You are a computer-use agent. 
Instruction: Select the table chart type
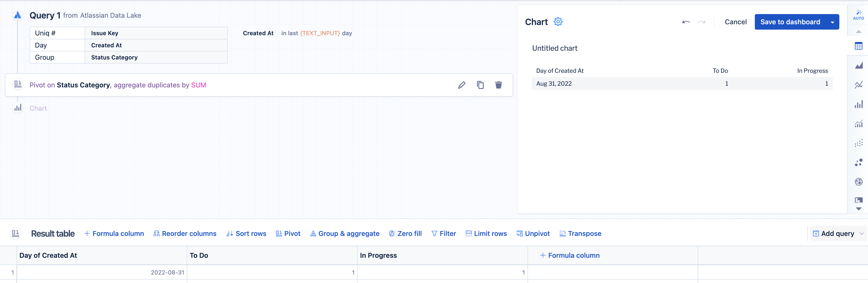[x=858, y=46]
